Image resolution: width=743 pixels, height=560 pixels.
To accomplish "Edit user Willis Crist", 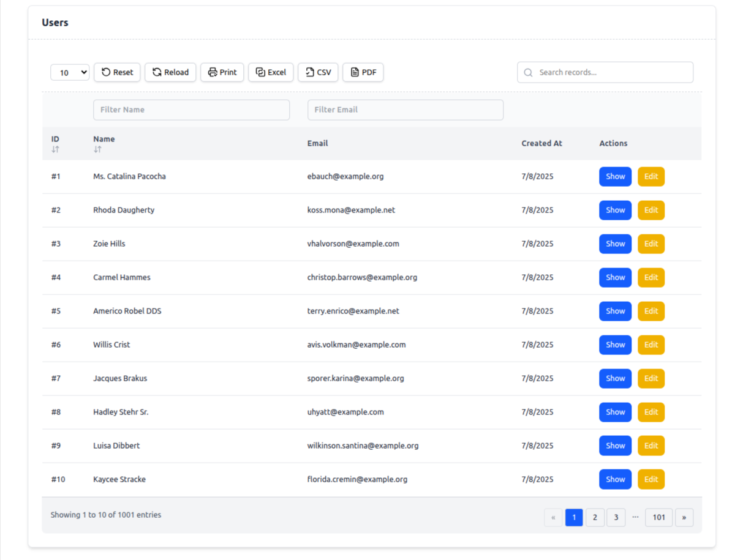I will pos(651,345).
